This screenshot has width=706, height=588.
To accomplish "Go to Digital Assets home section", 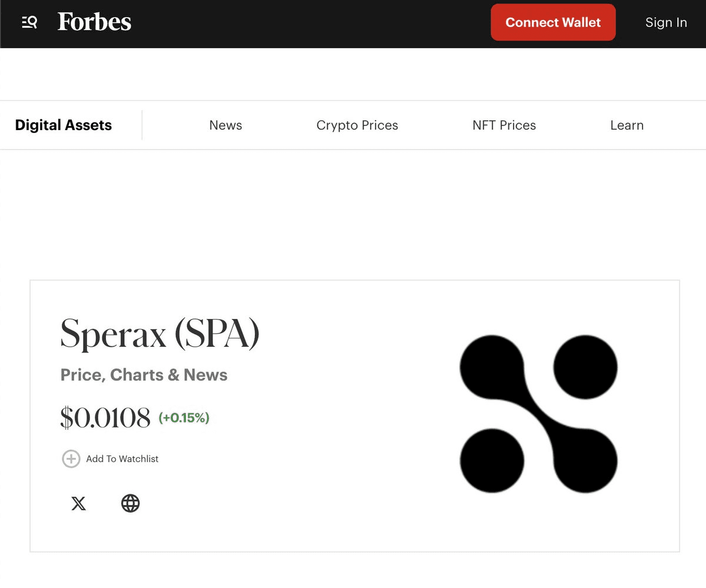I will pyautogui.click(x=63, y=125).
